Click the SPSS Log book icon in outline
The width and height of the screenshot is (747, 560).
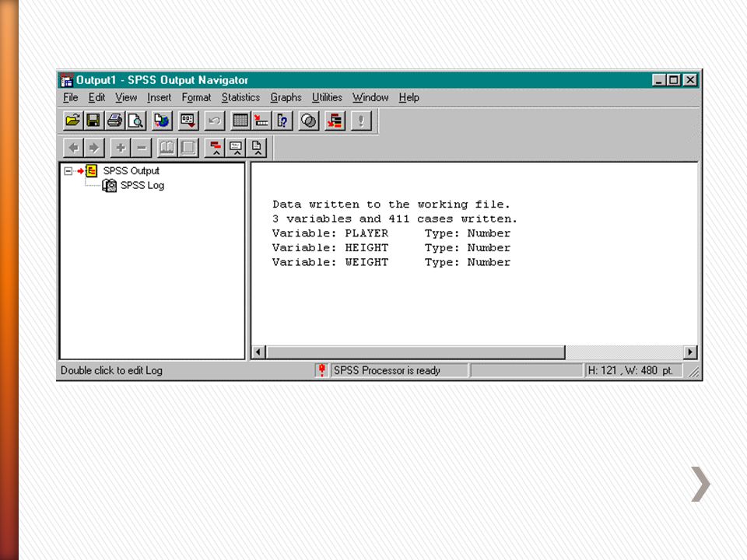click(110, 185)
